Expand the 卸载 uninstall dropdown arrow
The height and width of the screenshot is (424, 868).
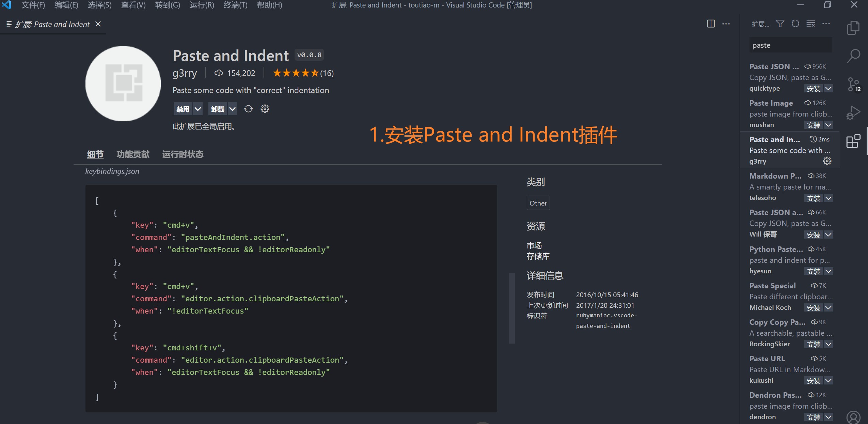(232, 109)
